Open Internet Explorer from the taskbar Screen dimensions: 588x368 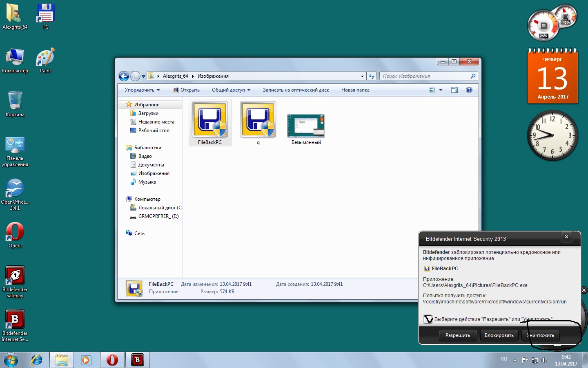pyautogui.click(x=37, y=360)
